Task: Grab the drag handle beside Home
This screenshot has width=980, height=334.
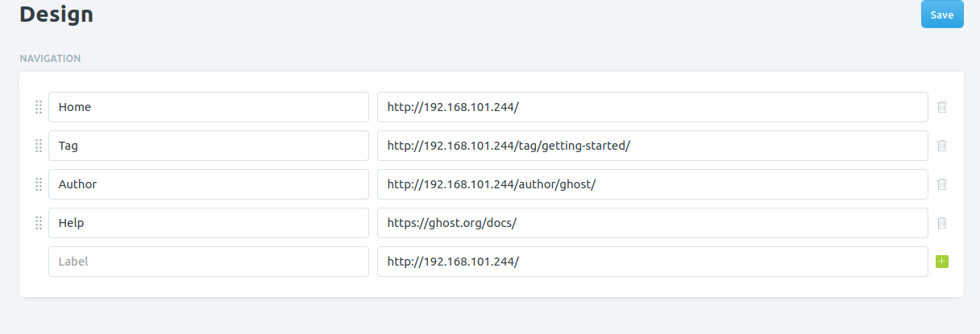Action: [38, 107]
